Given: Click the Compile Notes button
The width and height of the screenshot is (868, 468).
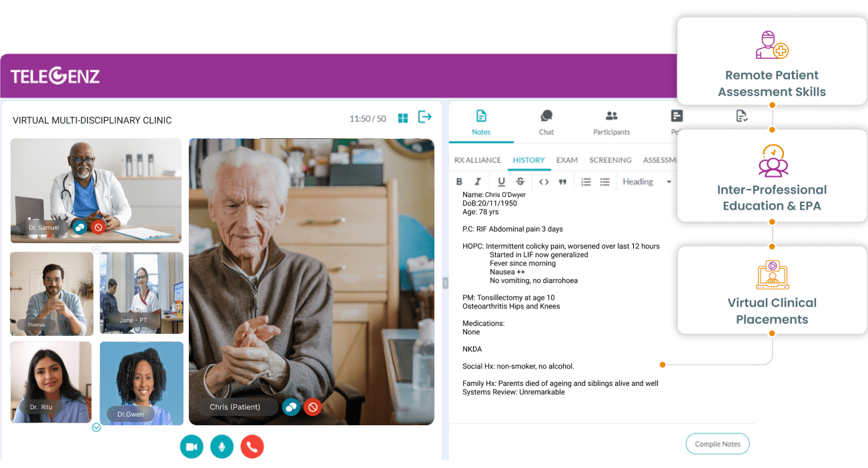Looking at the screenshot, I should (x=717, y=443).
